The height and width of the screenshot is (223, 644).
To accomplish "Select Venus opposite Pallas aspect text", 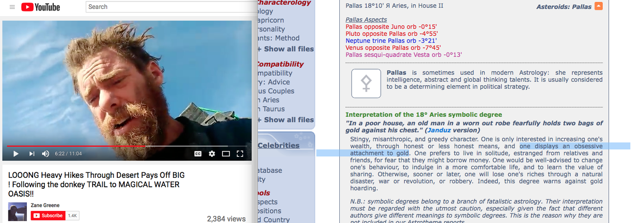I will (x=392, y=47).
